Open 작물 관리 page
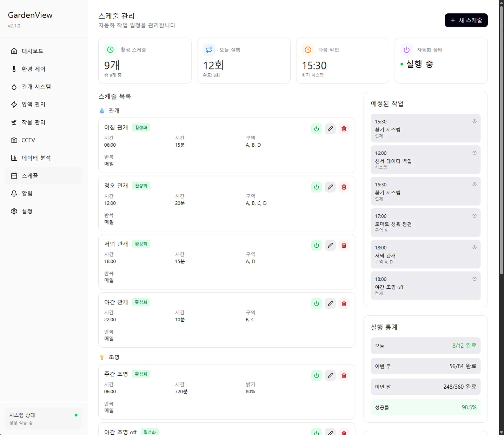 click(x=43, y=122)
